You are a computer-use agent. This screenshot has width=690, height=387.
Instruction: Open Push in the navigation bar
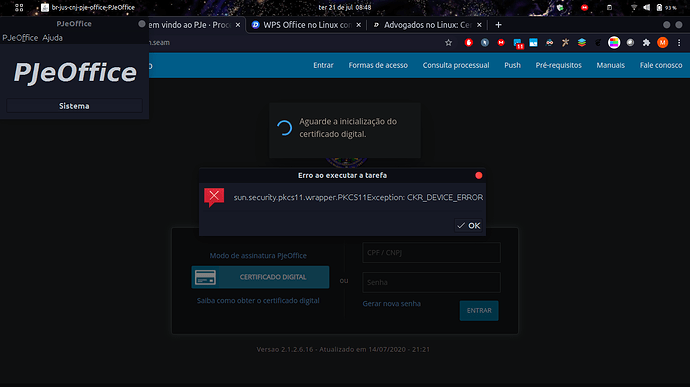tap(512, 65)
